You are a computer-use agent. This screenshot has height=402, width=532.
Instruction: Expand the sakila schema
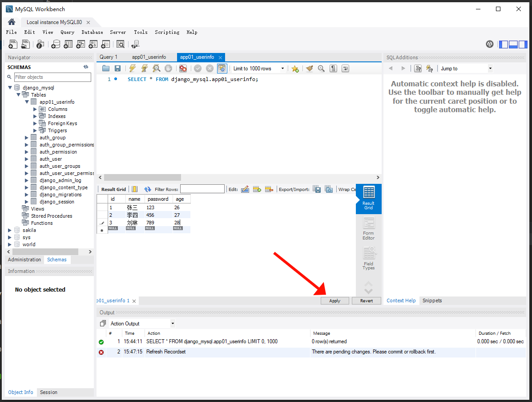tap(10, 230)
